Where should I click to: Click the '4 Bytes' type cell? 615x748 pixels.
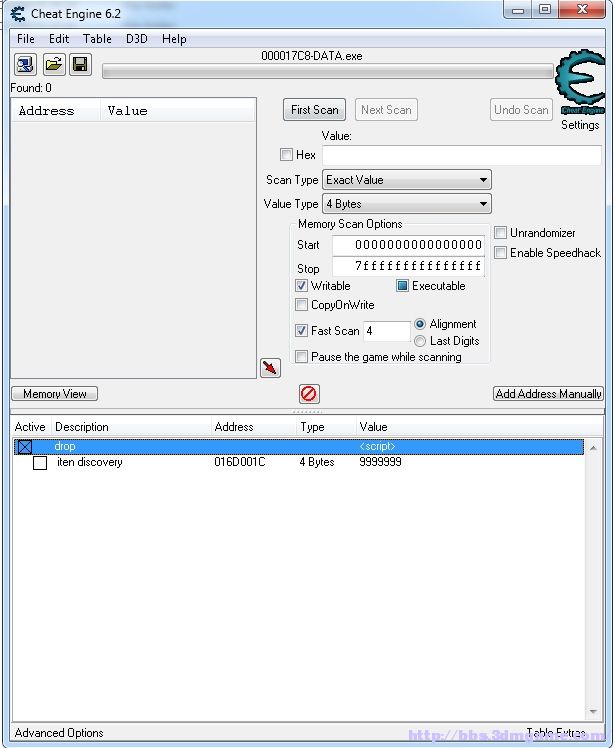[x=317, y=462]
